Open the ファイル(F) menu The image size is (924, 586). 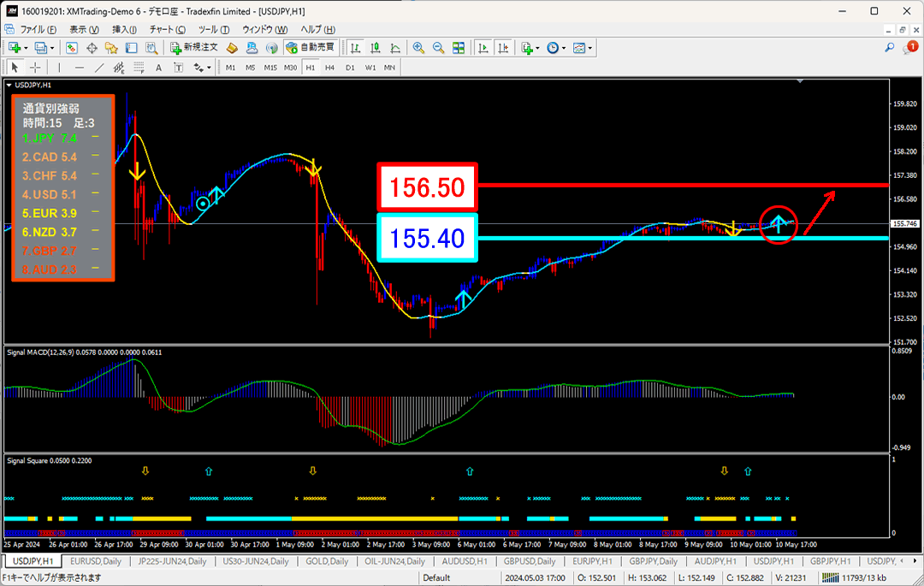point(38,29)
